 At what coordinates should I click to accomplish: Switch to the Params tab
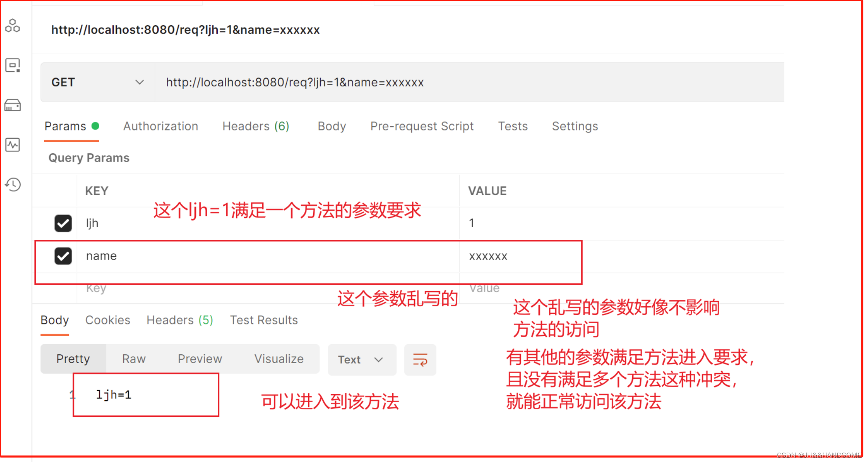[x=71, y=126]
